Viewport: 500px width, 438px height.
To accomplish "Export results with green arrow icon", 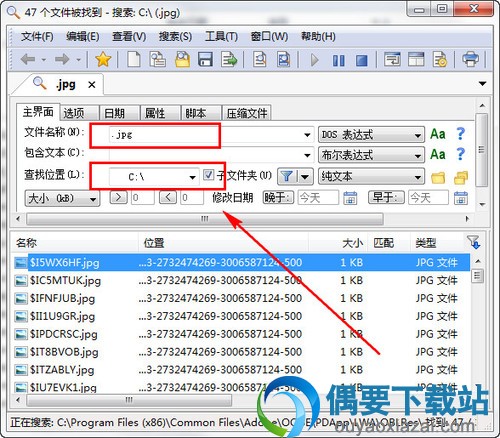I will click(229, 60).
